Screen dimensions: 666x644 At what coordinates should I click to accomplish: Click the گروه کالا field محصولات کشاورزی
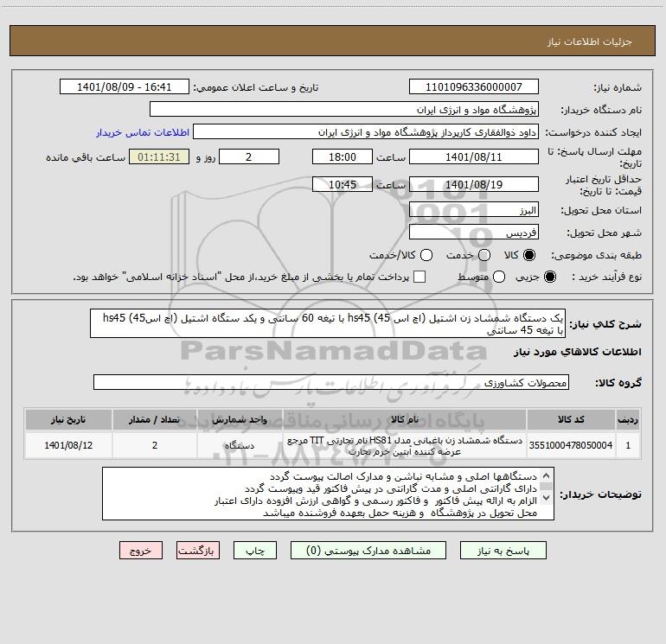331,382
